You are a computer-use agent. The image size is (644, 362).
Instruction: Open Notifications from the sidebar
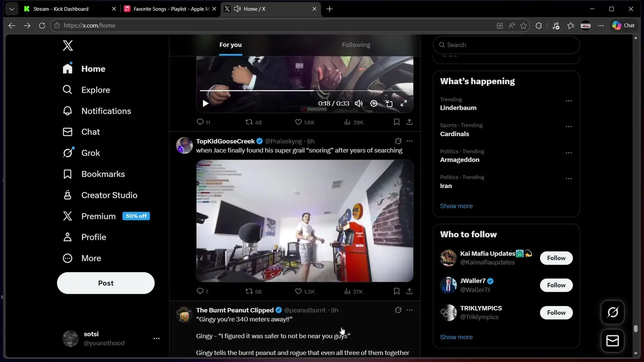[97, 111]
